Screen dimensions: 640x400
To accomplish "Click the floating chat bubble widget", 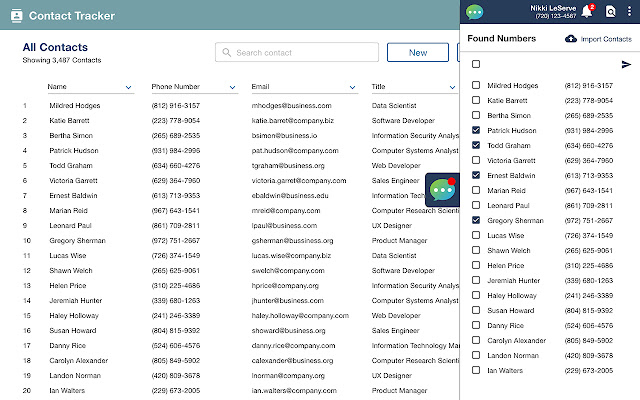I will point(442,189).
